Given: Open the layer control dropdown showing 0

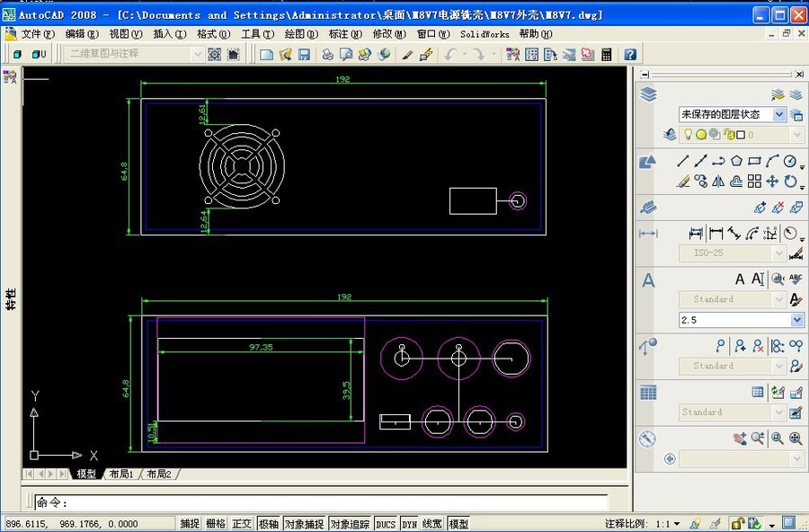Looking at the screenshot, I should point(741,135).
